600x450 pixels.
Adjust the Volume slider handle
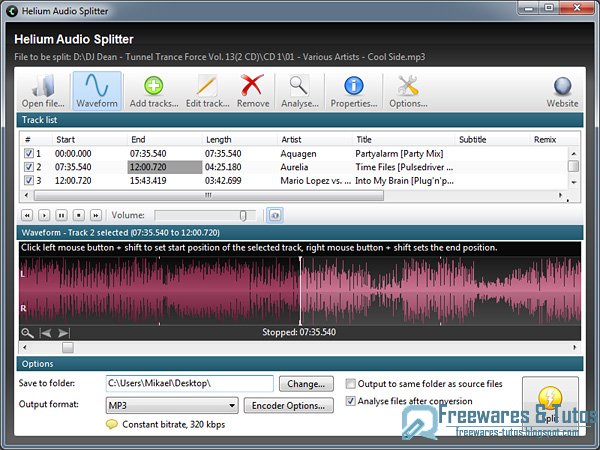243,216
